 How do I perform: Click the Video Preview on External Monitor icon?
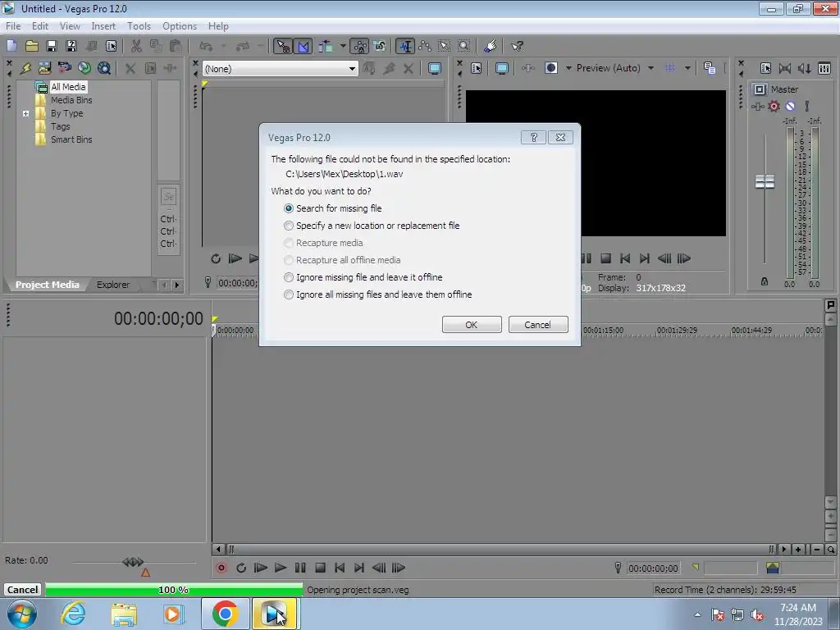coord(502,68)
